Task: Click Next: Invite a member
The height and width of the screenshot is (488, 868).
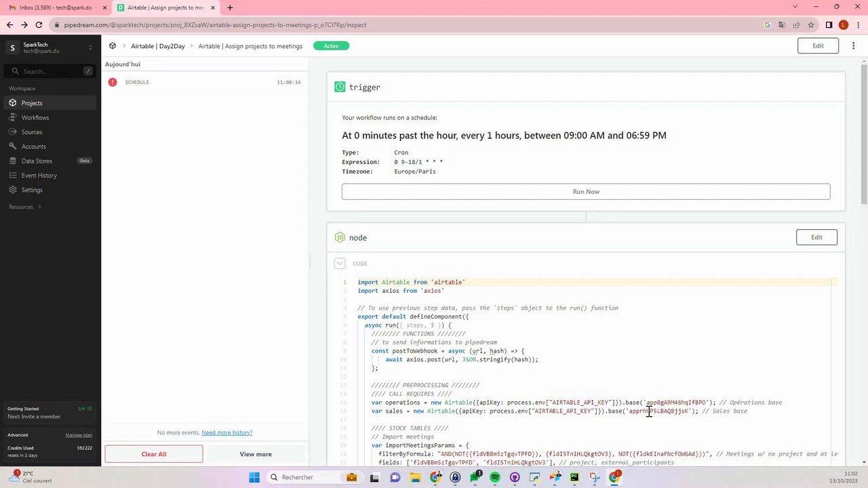Action: click(x=34, y=416)
